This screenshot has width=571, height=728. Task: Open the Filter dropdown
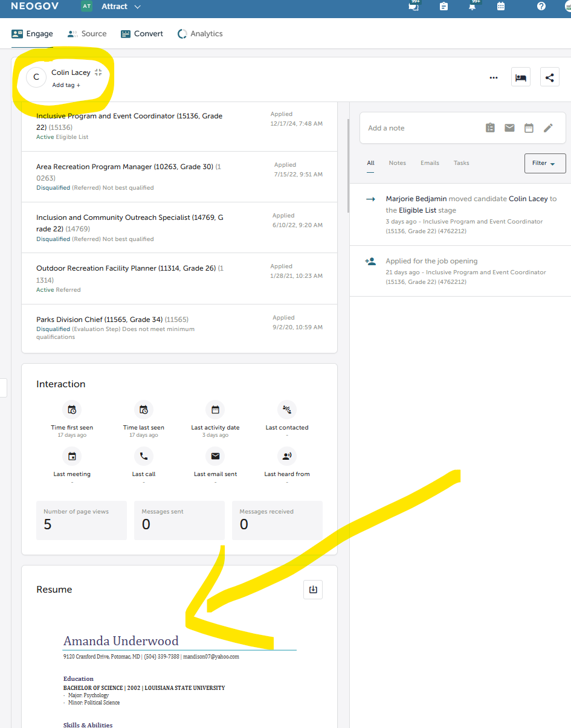(544, 163)
